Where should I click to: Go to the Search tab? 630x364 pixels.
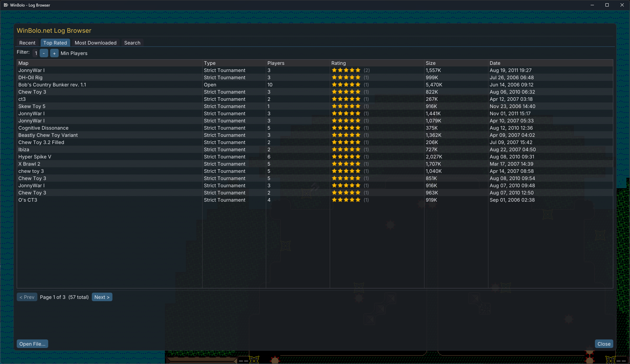click(132, 43)
